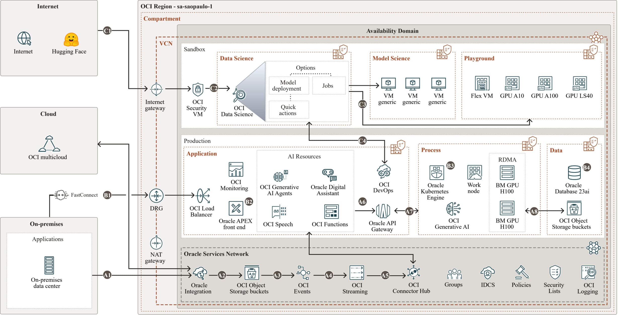
Task: Click the Model deployment option box
Action: point(289,86)
